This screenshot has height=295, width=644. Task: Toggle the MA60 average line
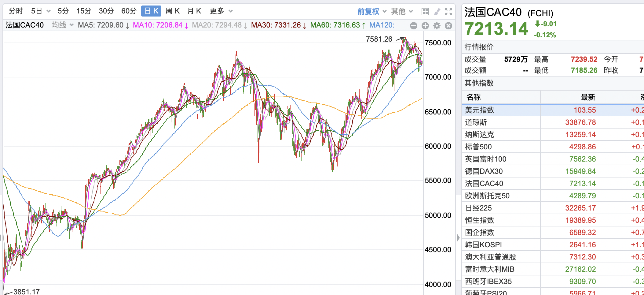click(338, 25)
